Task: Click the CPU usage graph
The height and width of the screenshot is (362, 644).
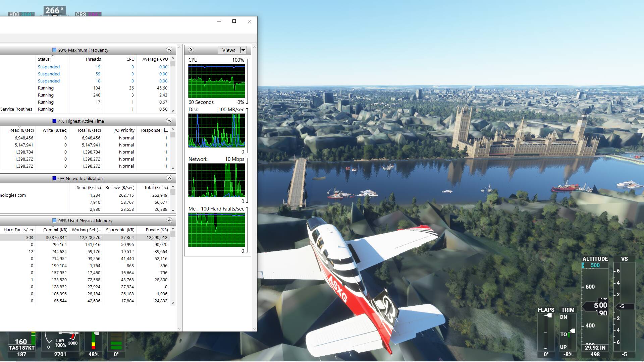Action: 216,81
